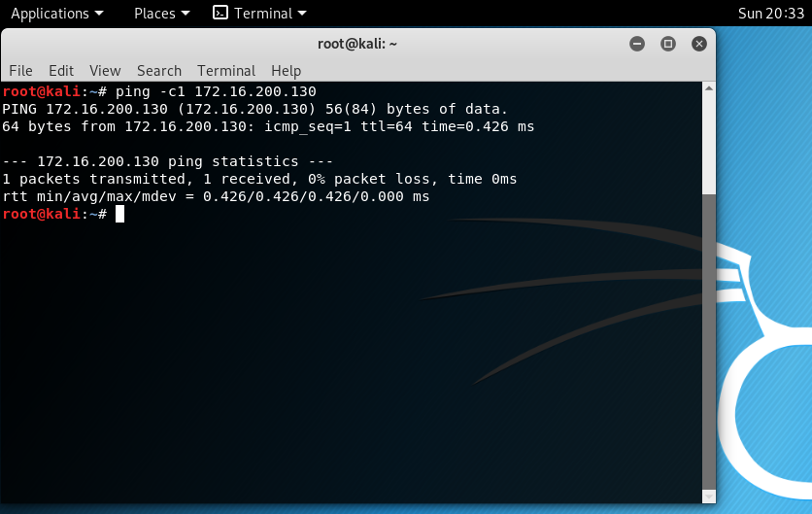
Task: Click the scrollbar up arrow
Action: (709, 88)
